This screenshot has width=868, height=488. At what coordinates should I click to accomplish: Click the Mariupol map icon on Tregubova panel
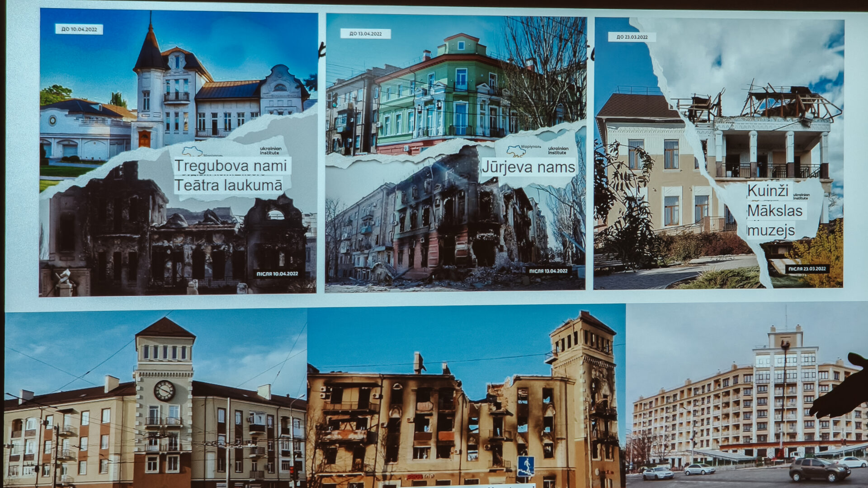pyautogui.click(x=192, y=151)
